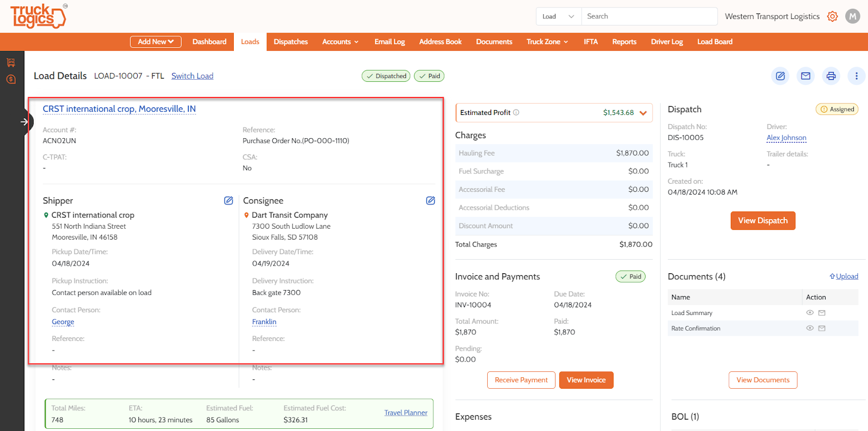Click the TruckLogics logo
Image resolution: width=868 pixels, height=431 pixels.
pyautogui.click(x=39, y=16)
